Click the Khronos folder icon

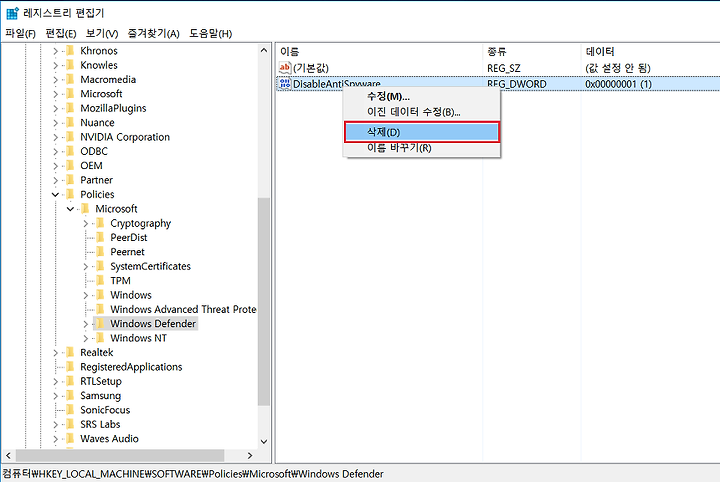point(70,50)
